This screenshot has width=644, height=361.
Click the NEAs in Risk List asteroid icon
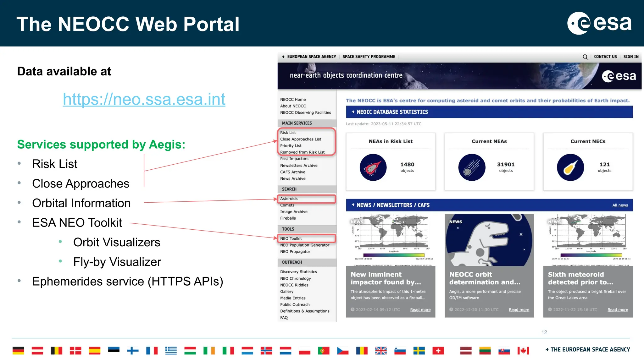click(373, 167)
